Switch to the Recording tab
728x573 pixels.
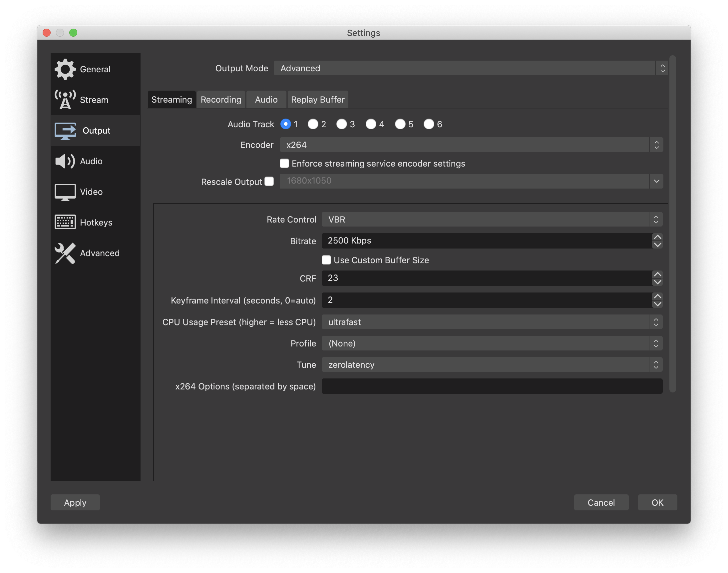(x=220, y=99)
